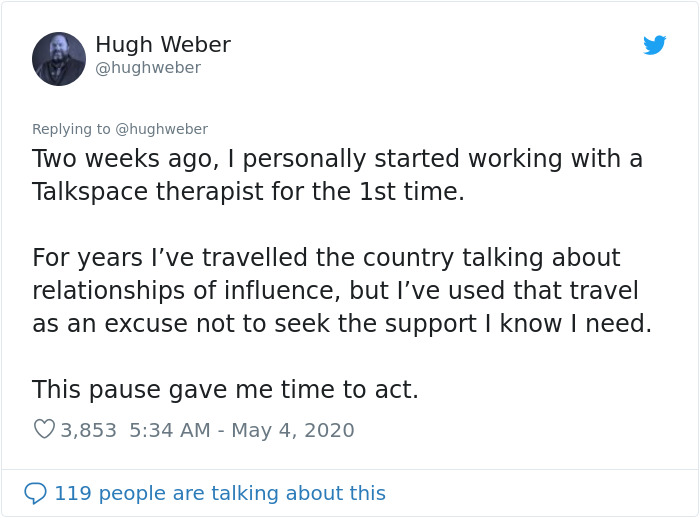
Task: Click "This pause gave me time to act."
Action: [x=225, y=389]
